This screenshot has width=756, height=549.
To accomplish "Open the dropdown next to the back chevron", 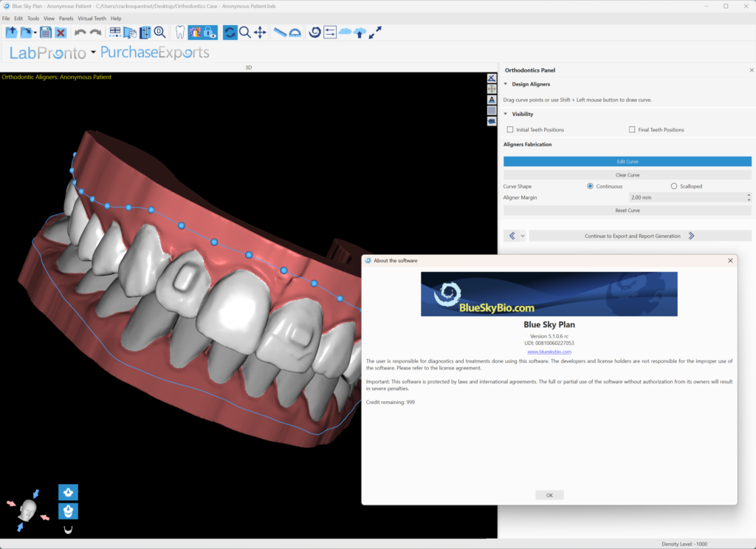I will point(523,236).
